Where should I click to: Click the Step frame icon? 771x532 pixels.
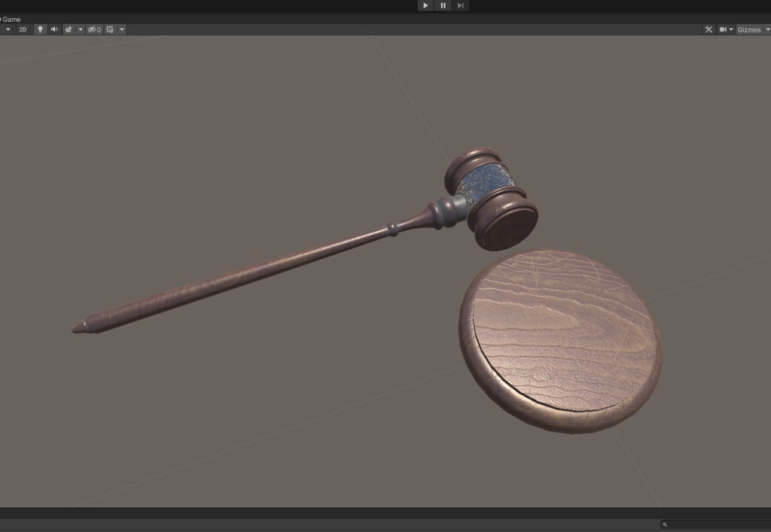461,5
